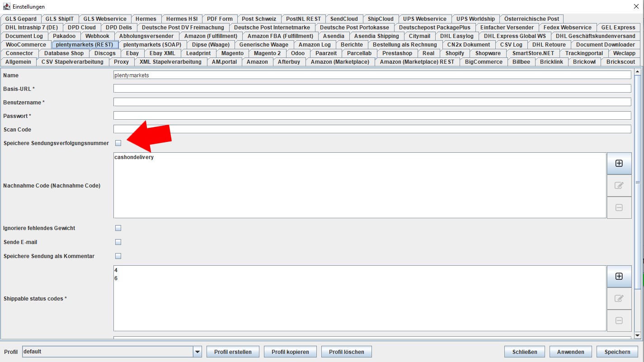Click the Scan Code input field
The height and width of the screenshot is (362, 644).
[x=372, y=129]
